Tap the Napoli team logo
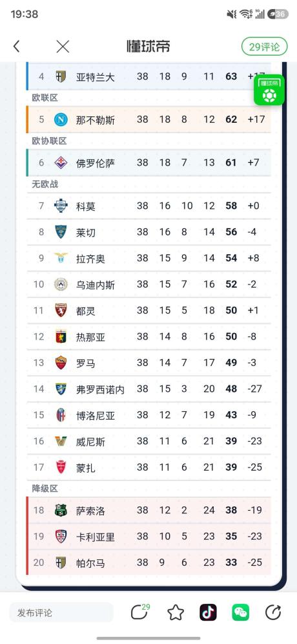 61,120
